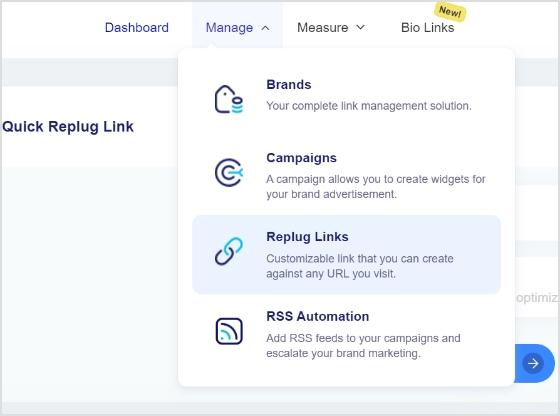The image size is (560, 416).
Task: Click the Quick Replug Link heading
Action: pos(68,127)
